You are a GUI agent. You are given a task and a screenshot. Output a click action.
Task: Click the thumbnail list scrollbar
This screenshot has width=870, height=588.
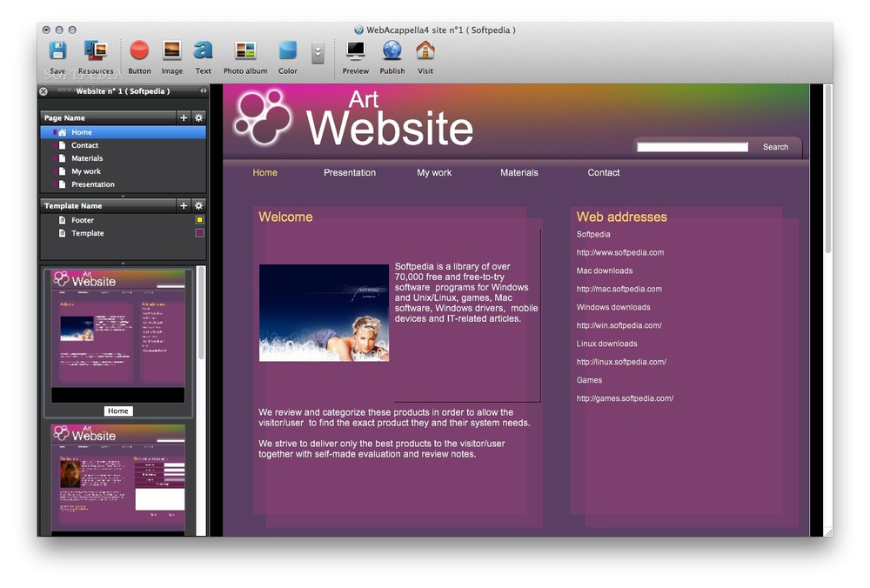[x=201, y=314]
